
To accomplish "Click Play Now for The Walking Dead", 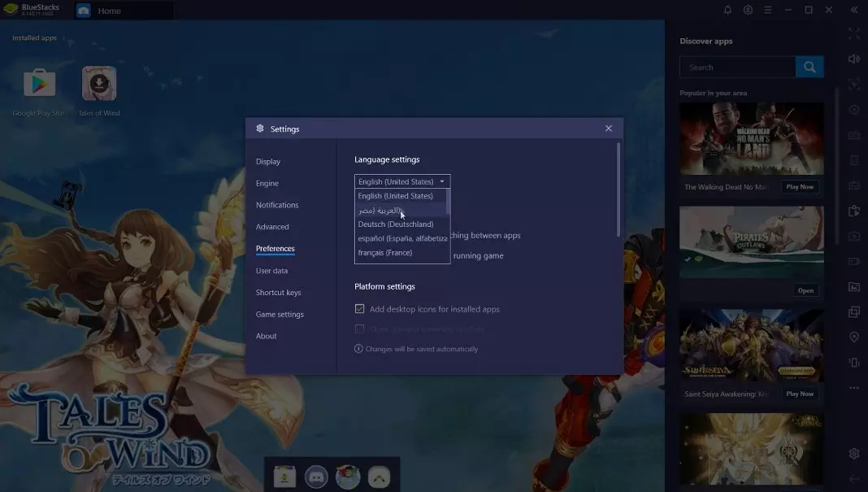I will coord(799,187).
